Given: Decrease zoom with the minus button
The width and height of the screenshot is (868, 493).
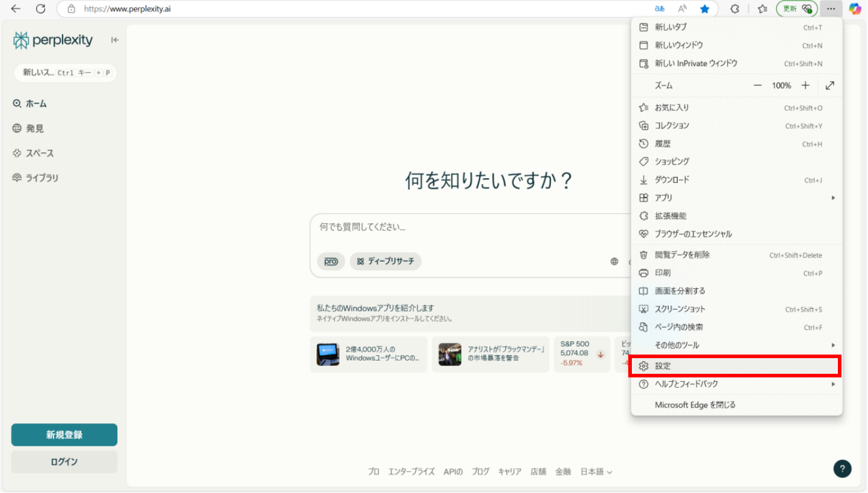Looking at the screenshot, I should coord(758,85).
